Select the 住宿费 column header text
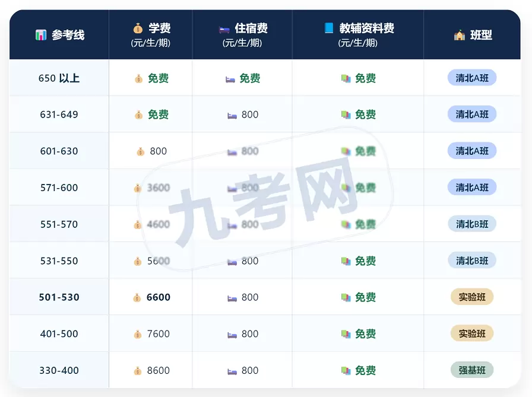Viewport: 532px width, 397px height. 251,28
